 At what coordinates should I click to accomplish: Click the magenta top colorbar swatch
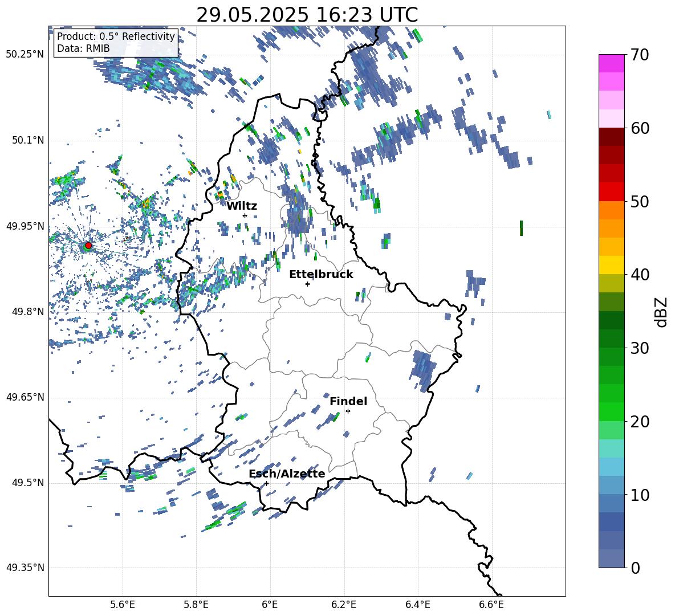[611, 63]
